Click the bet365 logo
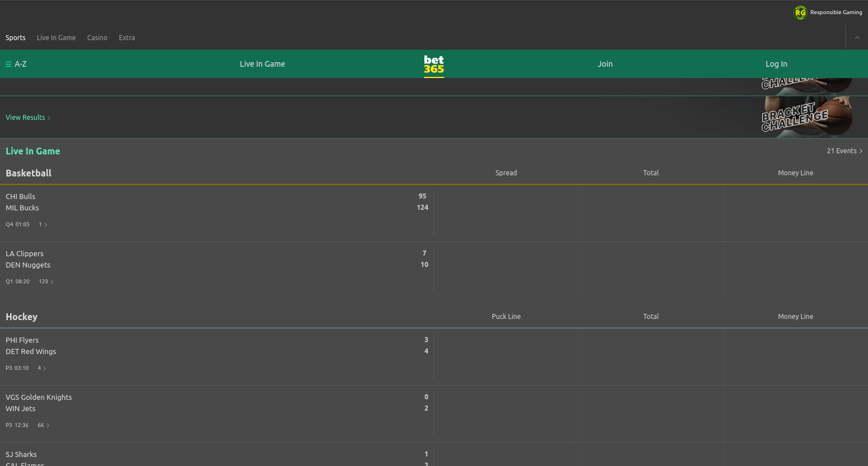 tap(434, 64)
